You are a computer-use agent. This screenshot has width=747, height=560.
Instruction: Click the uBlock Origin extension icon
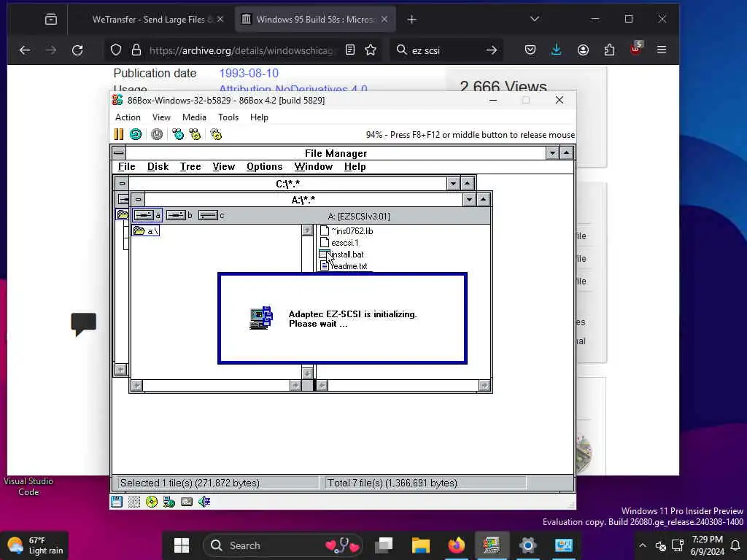tap(636, 49)
